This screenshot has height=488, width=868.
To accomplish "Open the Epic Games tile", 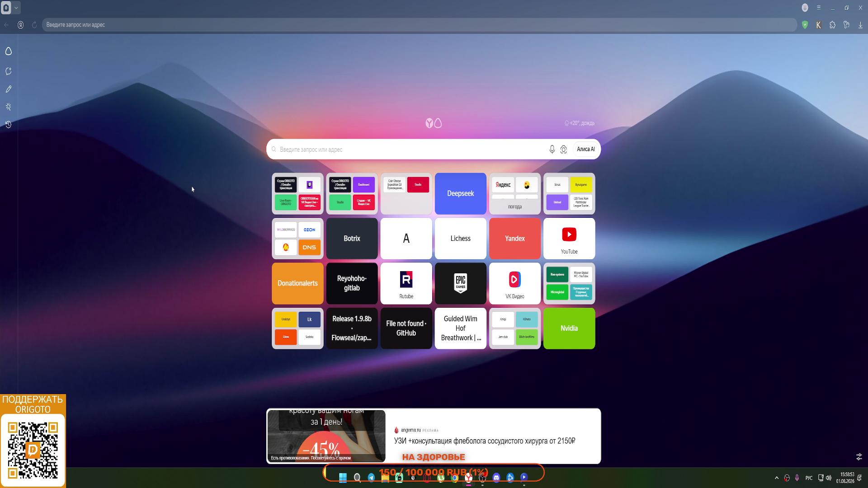I will [461, 283].
